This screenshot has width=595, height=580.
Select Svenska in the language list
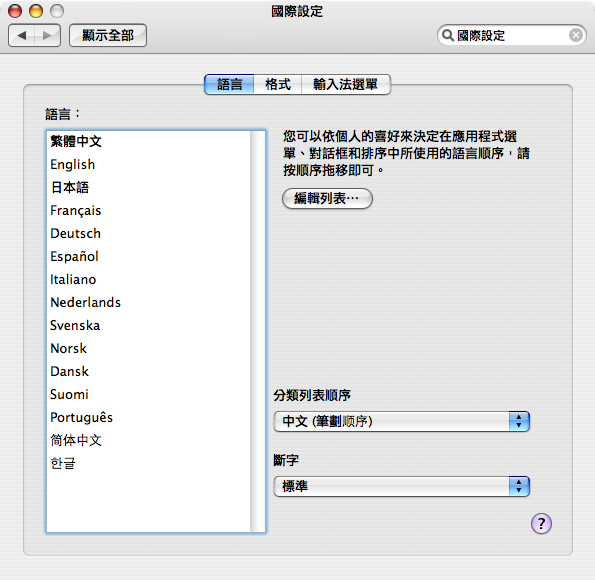tap(148, 325)
